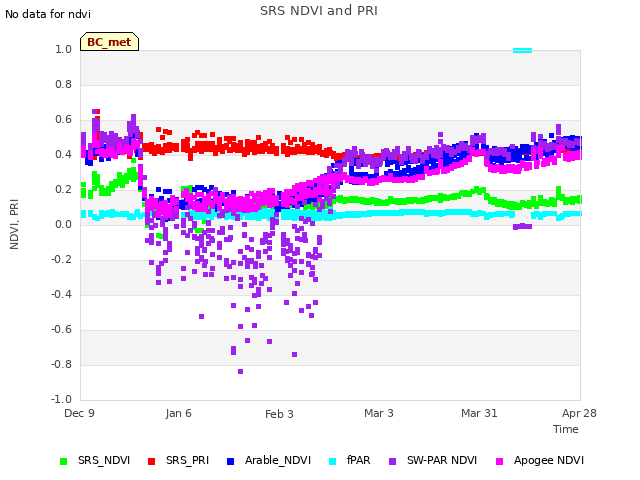
Task: Click the Jan 6 x-axis tick label
Action: coord(178,413)
